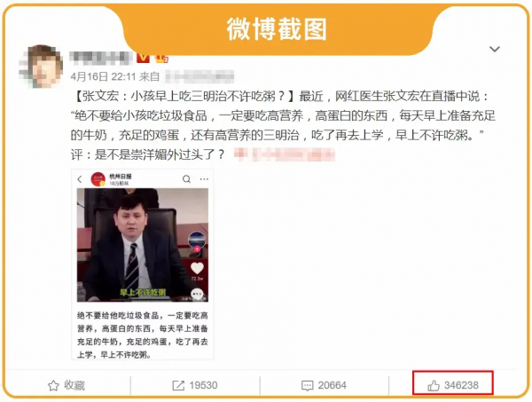Like the post with thumbs-up 346238
This screenshot has width=532, height=402.
click(x=452, y=385)
